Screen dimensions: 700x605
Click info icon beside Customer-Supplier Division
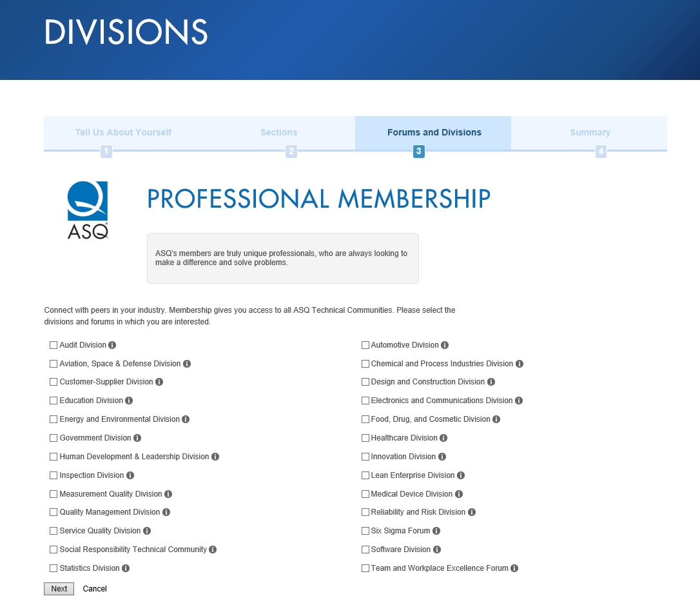[x=159, y=382]
